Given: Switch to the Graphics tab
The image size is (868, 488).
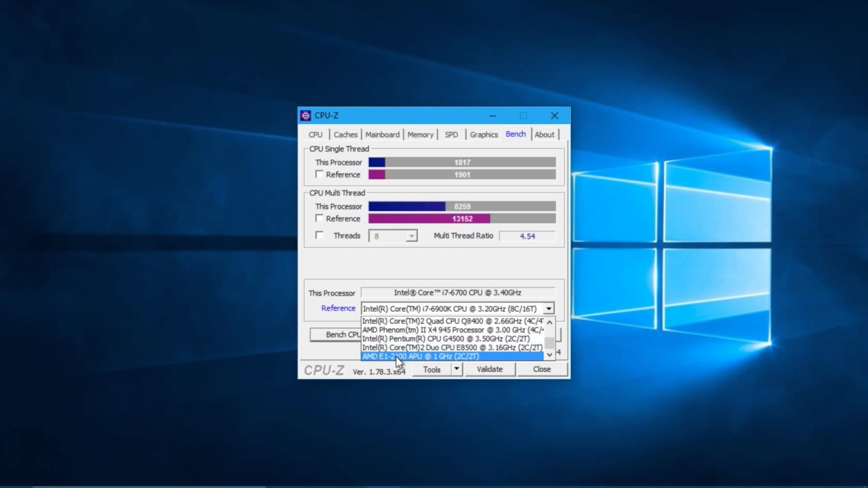Looking at the screenshot, I should [484, 135].
